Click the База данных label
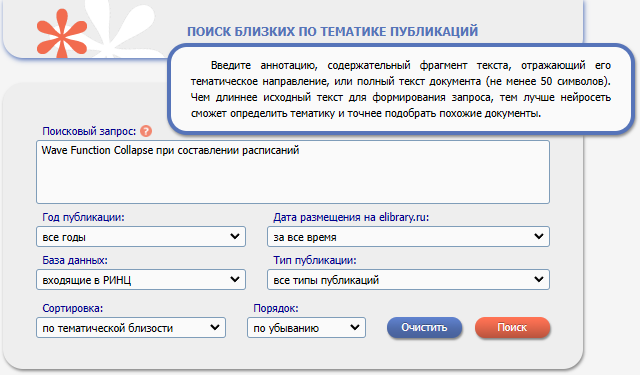The image size is (640, 375). (75, 260)
